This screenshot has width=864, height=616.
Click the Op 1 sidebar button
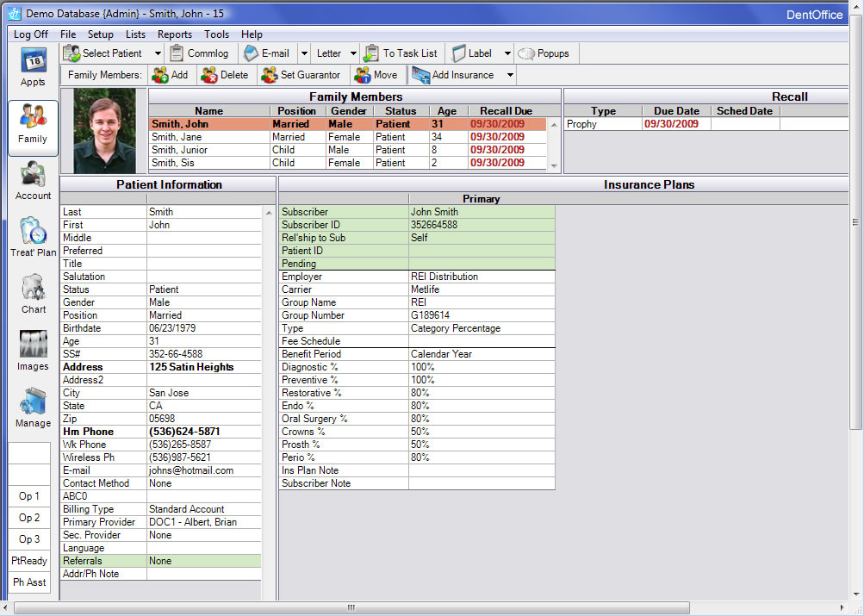point(29,496)
